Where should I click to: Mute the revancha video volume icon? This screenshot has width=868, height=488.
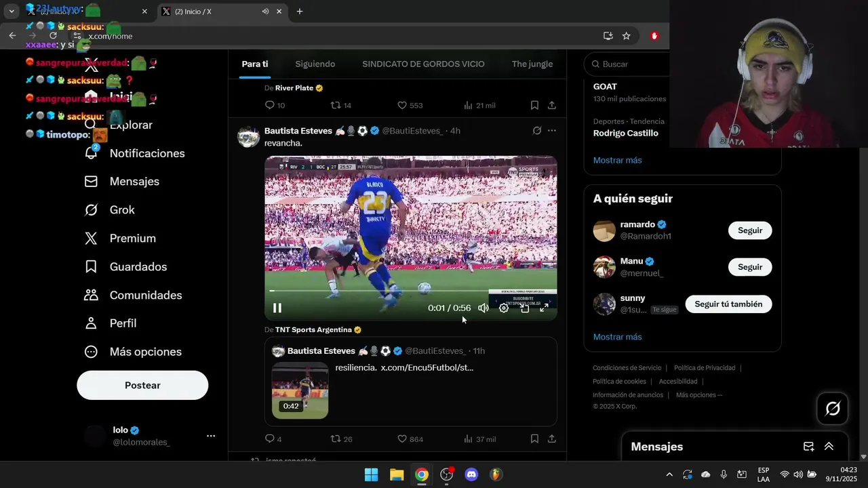coord(484,308)
